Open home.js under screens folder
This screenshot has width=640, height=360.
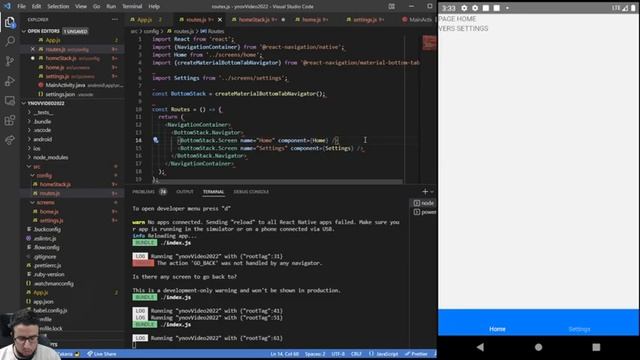coord(49,211)
